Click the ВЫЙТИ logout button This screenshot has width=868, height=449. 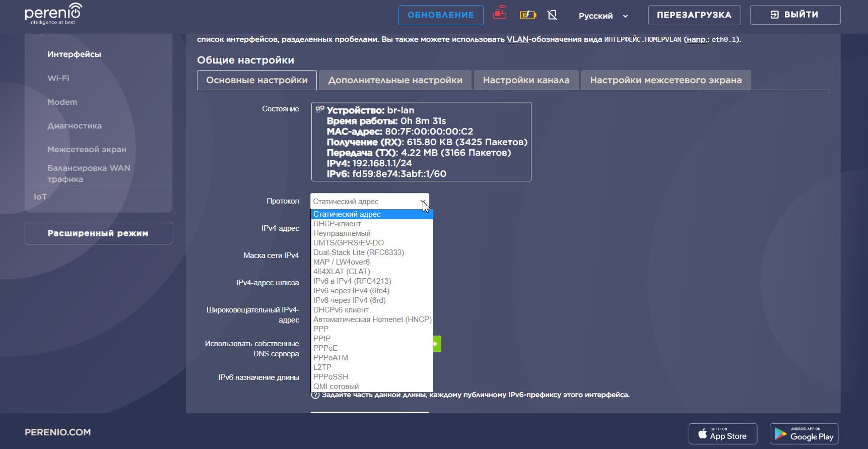pyautogui.click(x=795, y=15)
